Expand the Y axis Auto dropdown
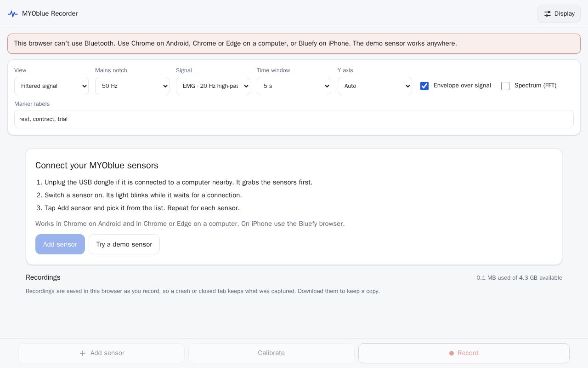 pos(375,86)
